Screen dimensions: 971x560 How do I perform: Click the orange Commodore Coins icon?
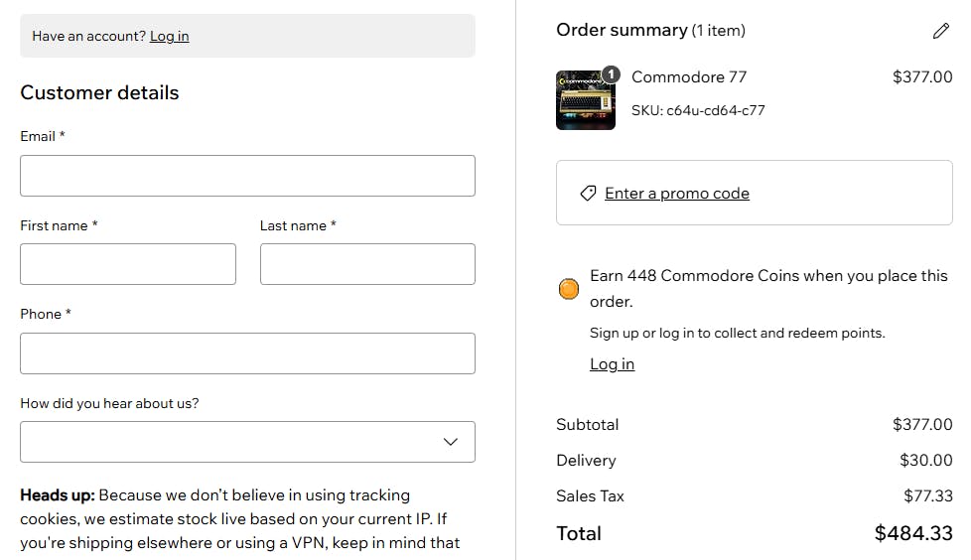click(569, 289)
